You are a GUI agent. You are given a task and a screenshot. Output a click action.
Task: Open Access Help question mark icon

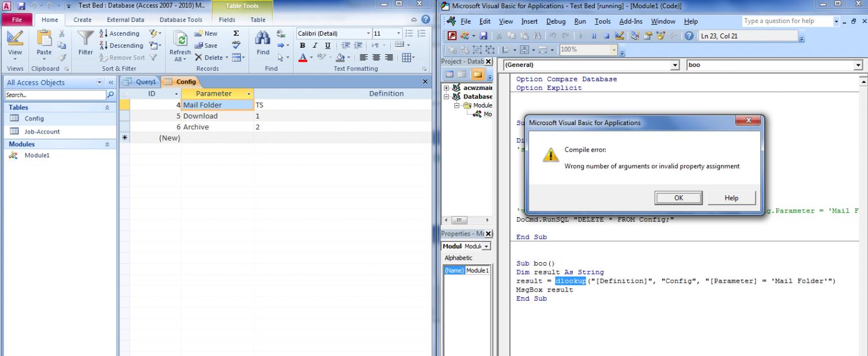pyautogui.click(x=426, y=20)
